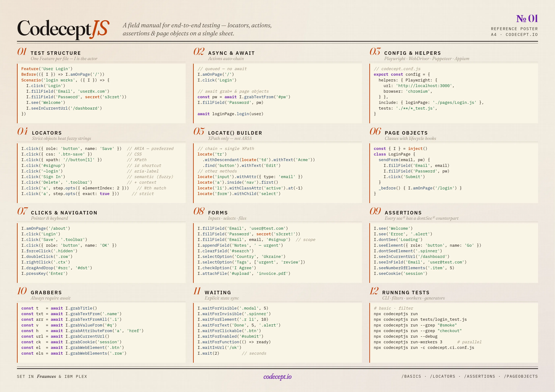
Task: Click the 'const t = await I.grabTitle()' line
Action: 59,308
